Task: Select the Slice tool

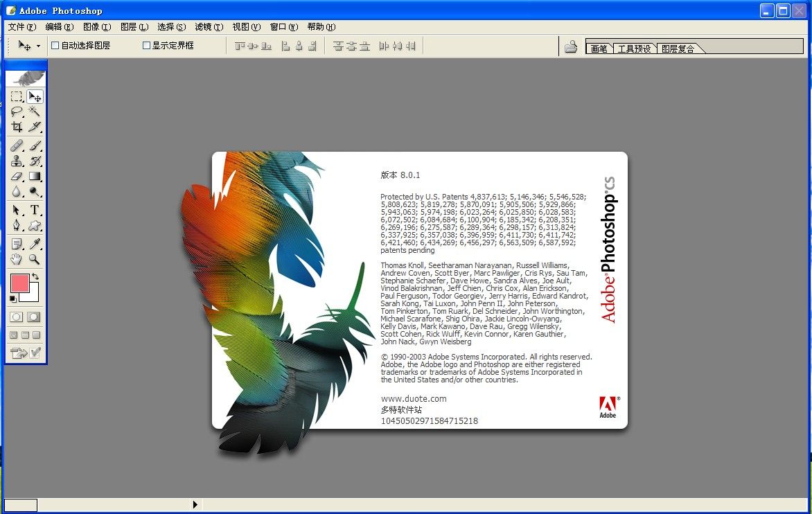Action: tap(35, 126)
